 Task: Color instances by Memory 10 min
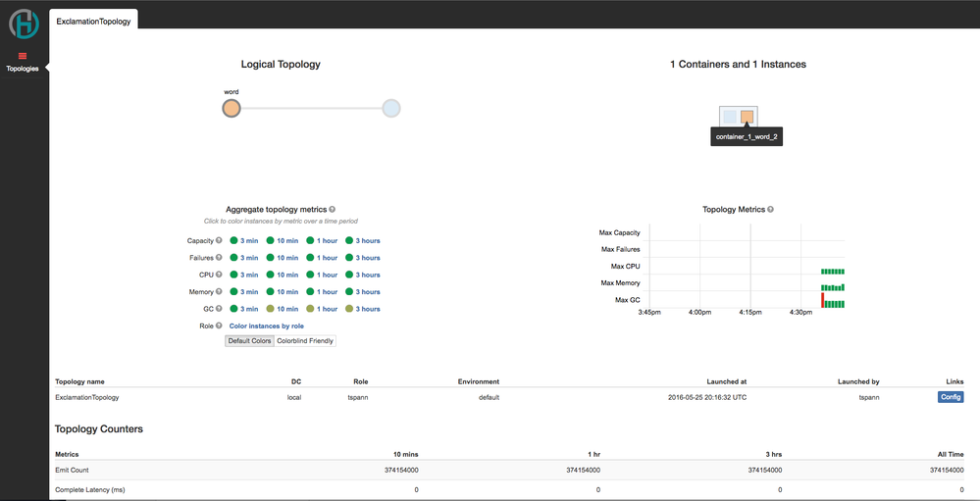(282, 292)
